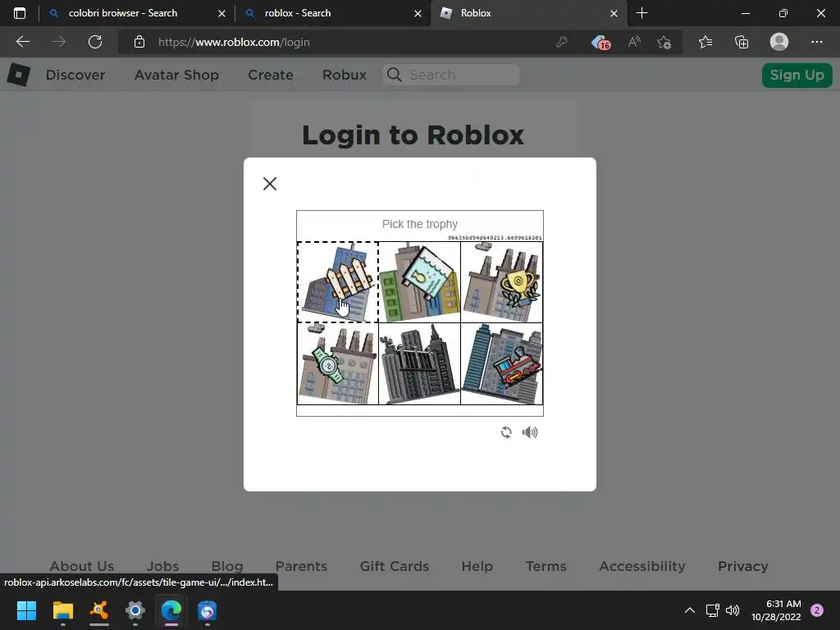Open the browser profile menu
This screenshot has width=840, height=630.
[779, 42]
